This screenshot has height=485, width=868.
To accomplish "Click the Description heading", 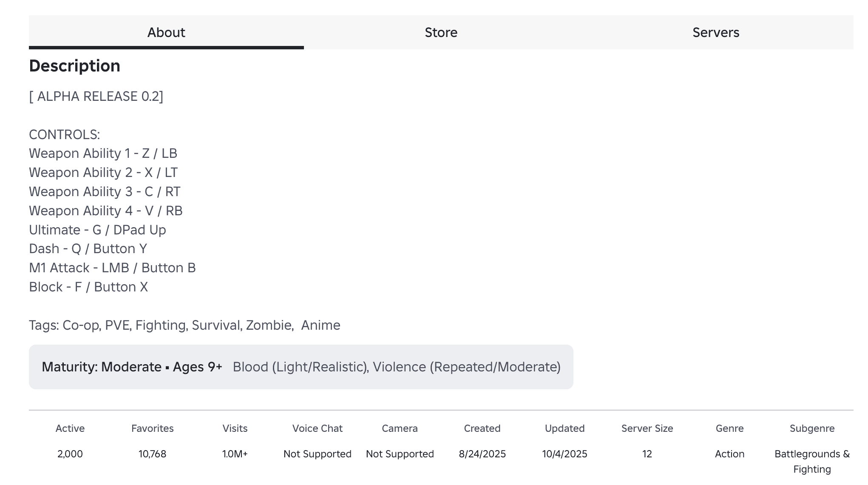I will (74, 66).
